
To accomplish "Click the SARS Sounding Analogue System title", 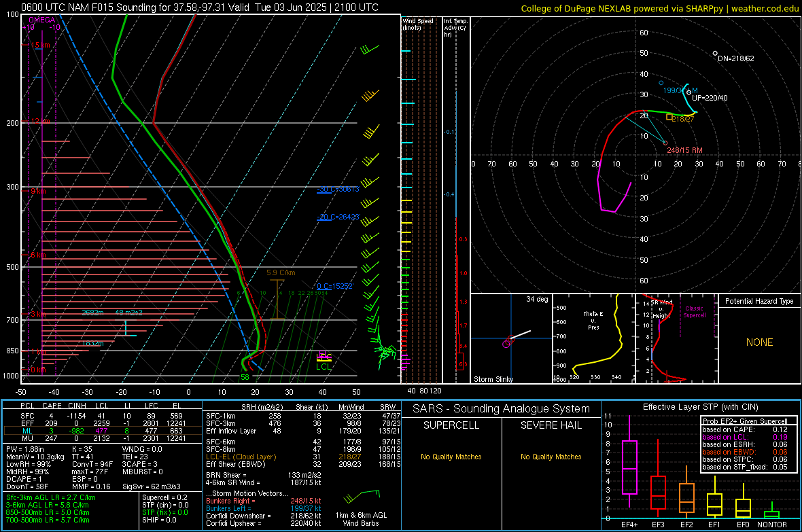I will 502,409.
